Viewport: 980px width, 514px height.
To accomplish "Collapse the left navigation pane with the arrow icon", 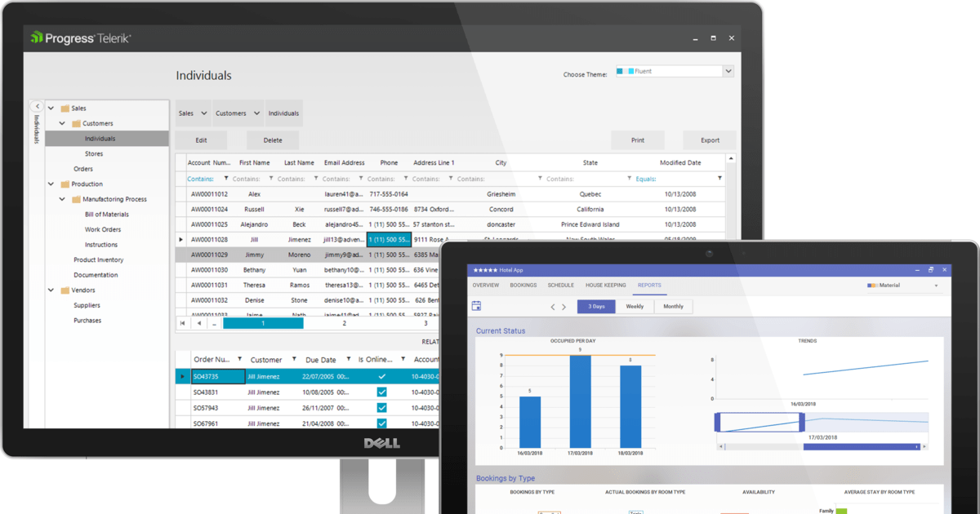I will coord(37,105).
